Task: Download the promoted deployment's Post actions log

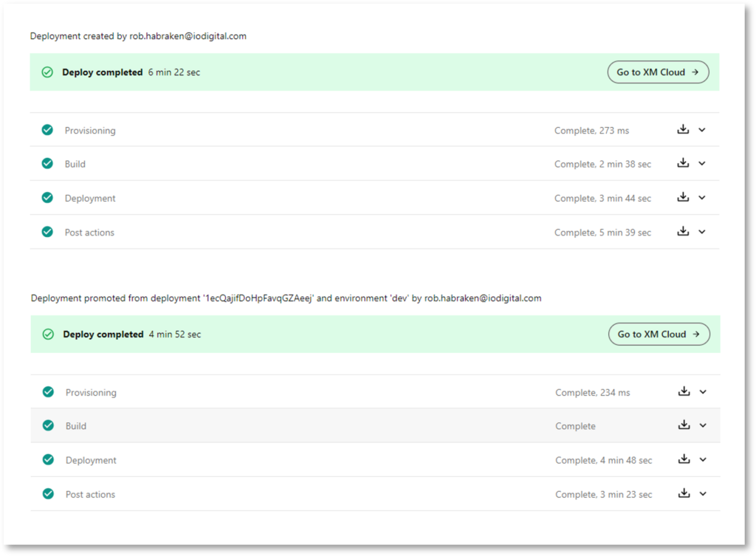Action: pos(684,493)
